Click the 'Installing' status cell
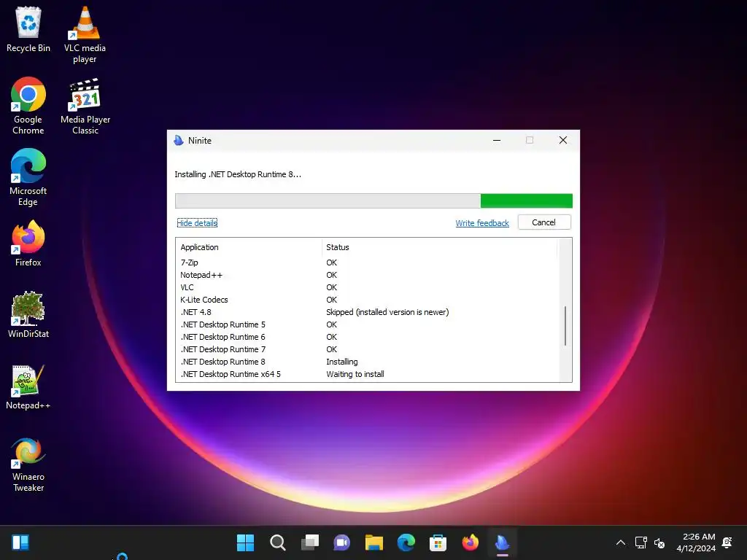The width and height of the screenshot is (747, 560). (341, 362)
